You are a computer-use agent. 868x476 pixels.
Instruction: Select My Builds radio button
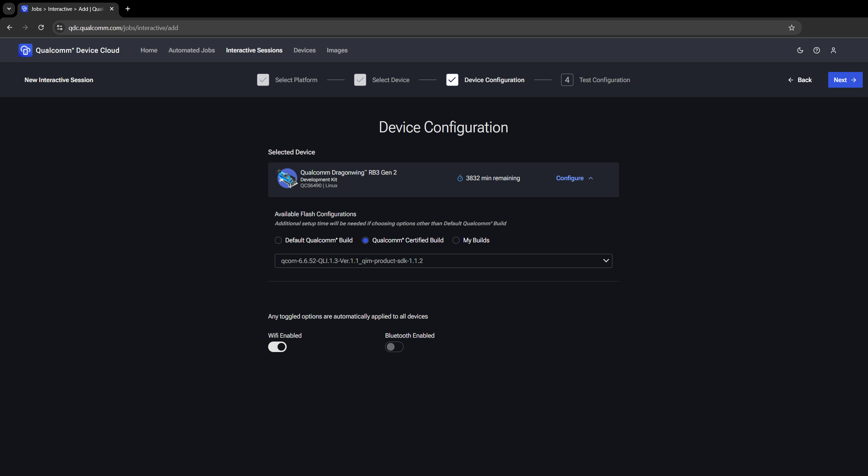tap(456, 240)
